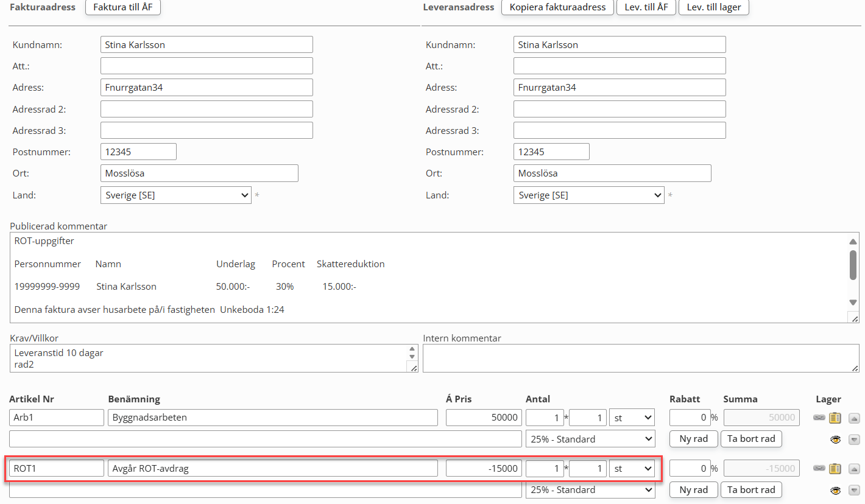Screen dimensions: 865x504
Task: Toggle the eye icon for the ROT-avdrag row
Action: [835, 491]
